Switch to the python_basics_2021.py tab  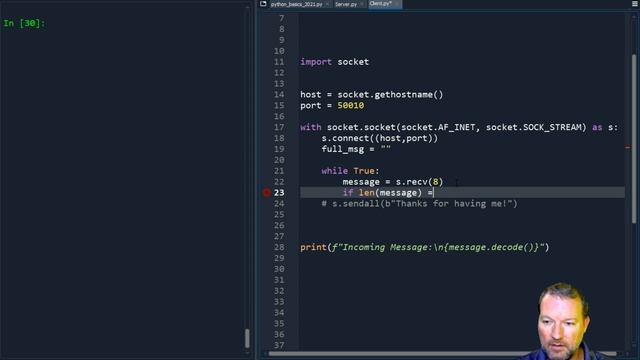tap(296, 4)
